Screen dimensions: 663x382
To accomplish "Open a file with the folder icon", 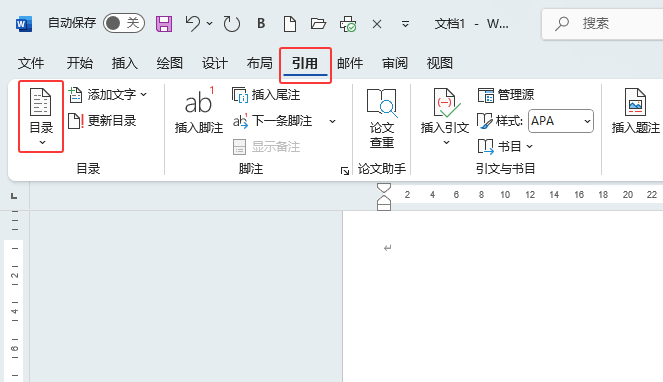I will 318,24.
